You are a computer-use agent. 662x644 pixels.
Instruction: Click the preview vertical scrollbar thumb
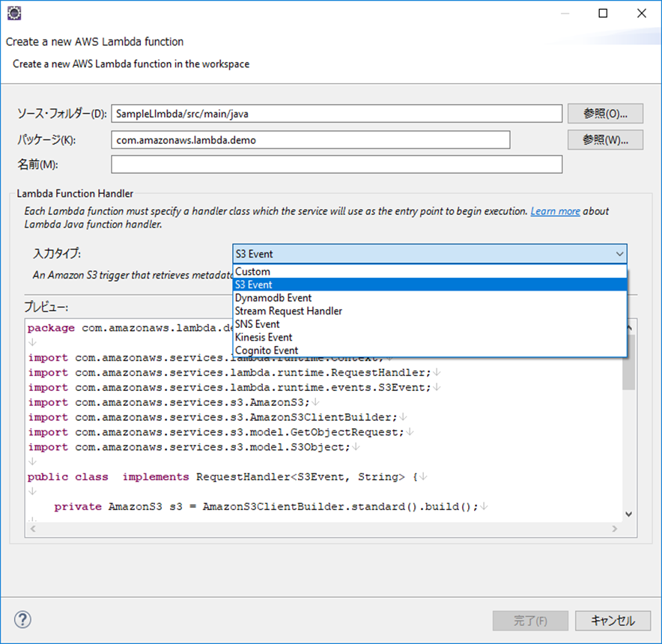(628, 362)
